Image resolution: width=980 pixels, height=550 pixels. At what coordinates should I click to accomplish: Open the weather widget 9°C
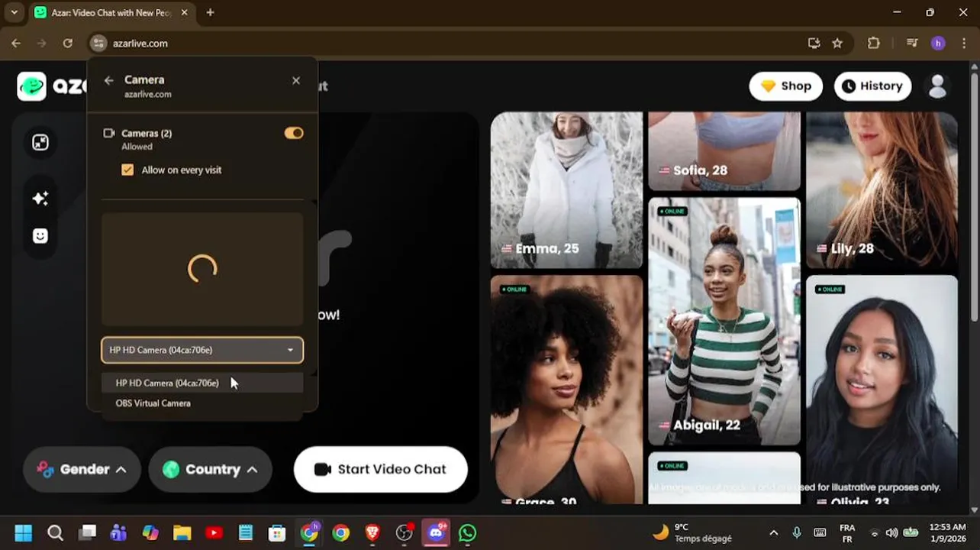pos(691,532)
